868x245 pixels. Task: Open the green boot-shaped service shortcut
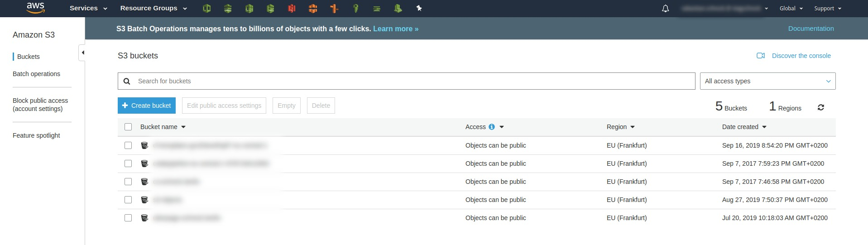[x=398, y=8]
